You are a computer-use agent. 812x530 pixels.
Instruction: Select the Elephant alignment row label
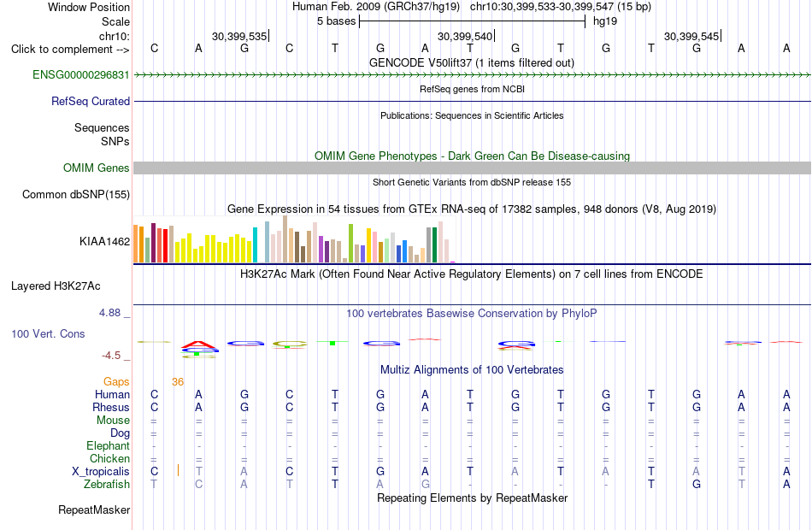[108, 445]
